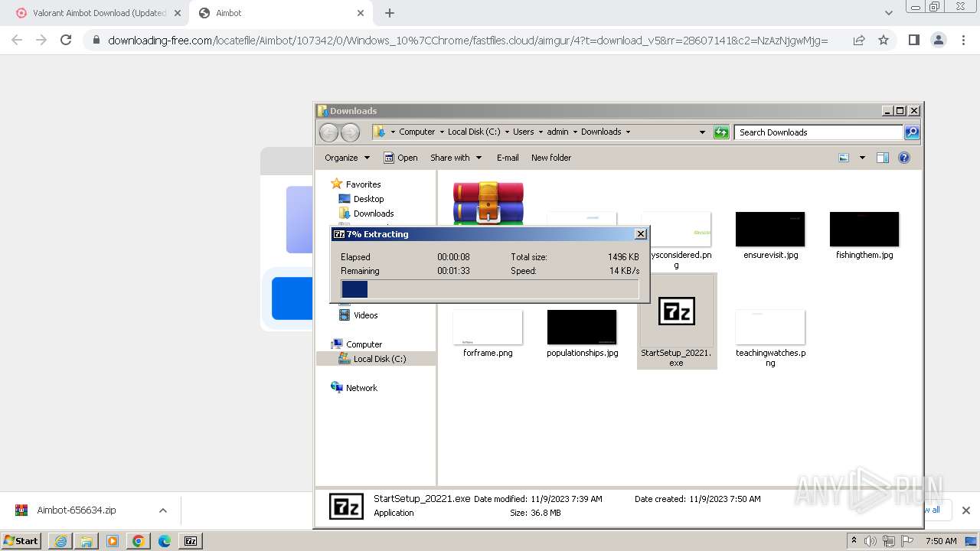Launch Internet Explorer from taskbar
The height and width of the screenshot is (551, 980).
60,540
